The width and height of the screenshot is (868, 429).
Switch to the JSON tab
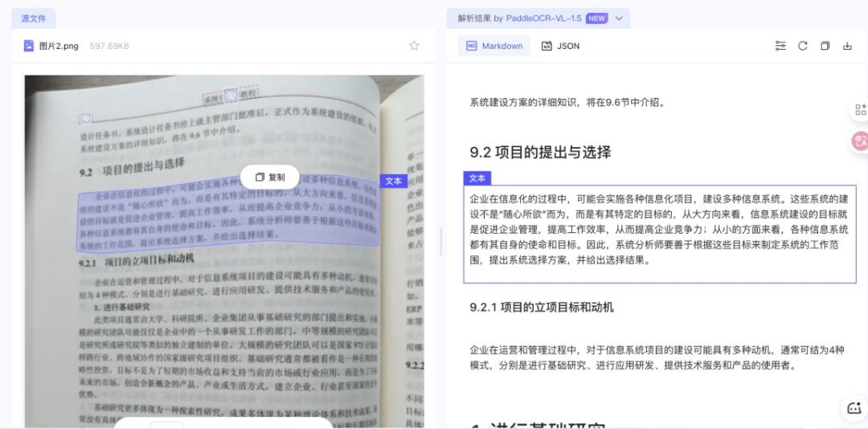pos(560,46)
